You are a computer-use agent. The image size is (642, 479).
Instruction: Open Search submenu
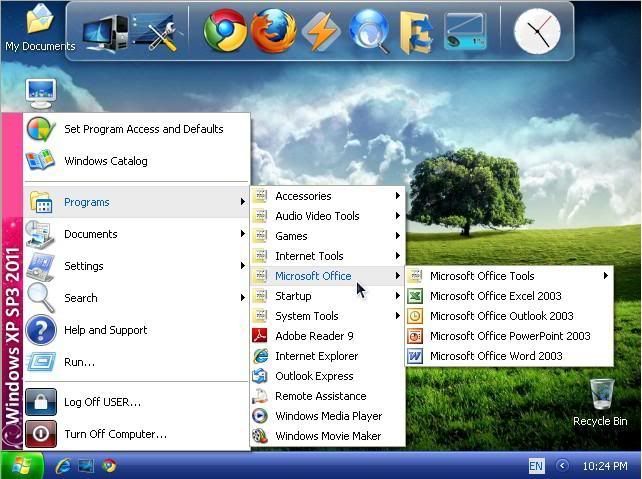click(136, 298)
